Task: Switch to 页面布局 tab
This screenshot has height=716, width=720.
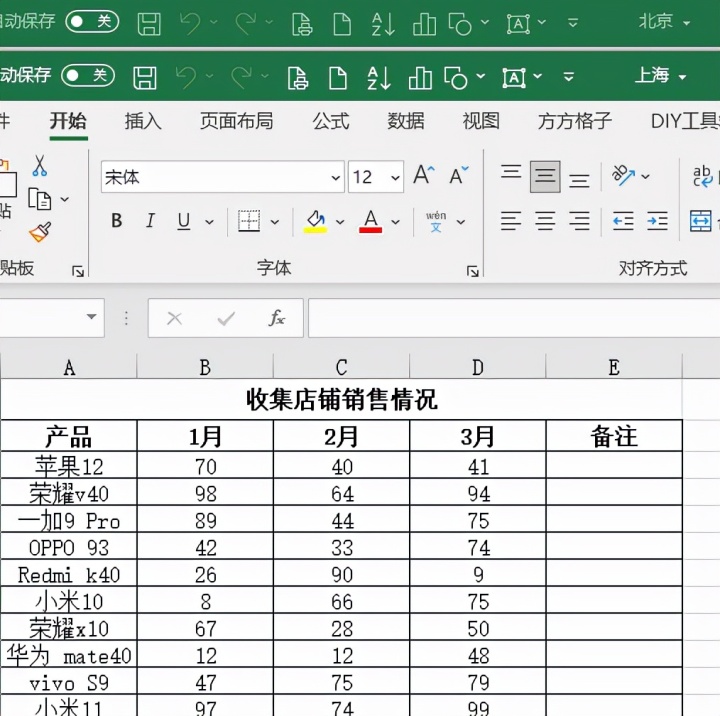Action: click(x=236, y=121)
